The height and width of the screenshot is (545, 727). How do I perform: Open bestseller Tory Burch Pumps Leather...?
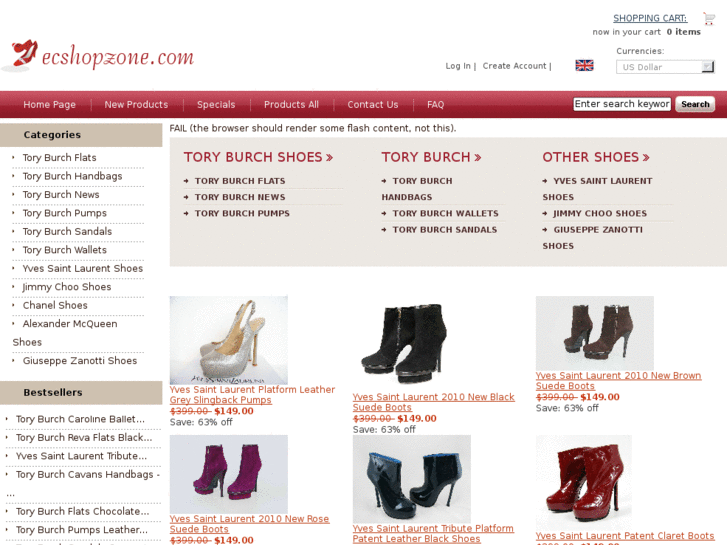click(82, 530)
